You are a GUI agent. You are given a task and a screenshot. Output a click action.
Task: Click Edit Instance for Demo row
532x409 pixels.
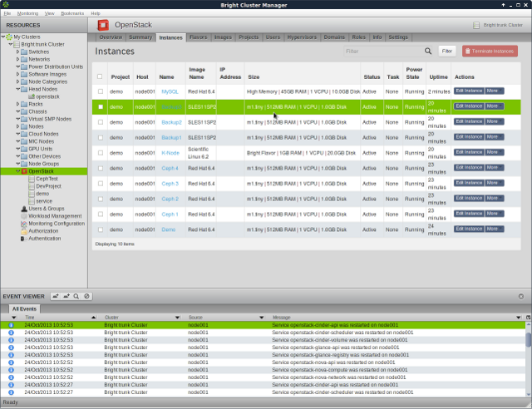coord(469,229)
